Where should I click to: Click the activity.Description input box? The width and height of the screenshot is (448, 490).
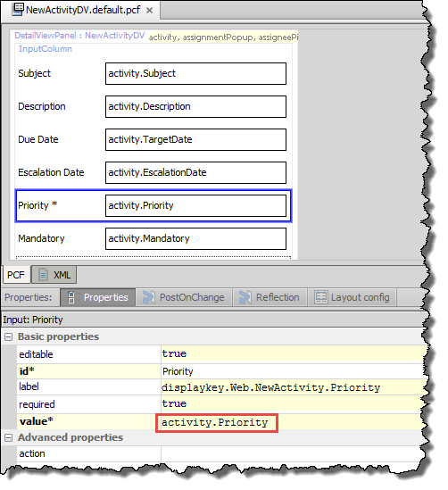point(195,107)
